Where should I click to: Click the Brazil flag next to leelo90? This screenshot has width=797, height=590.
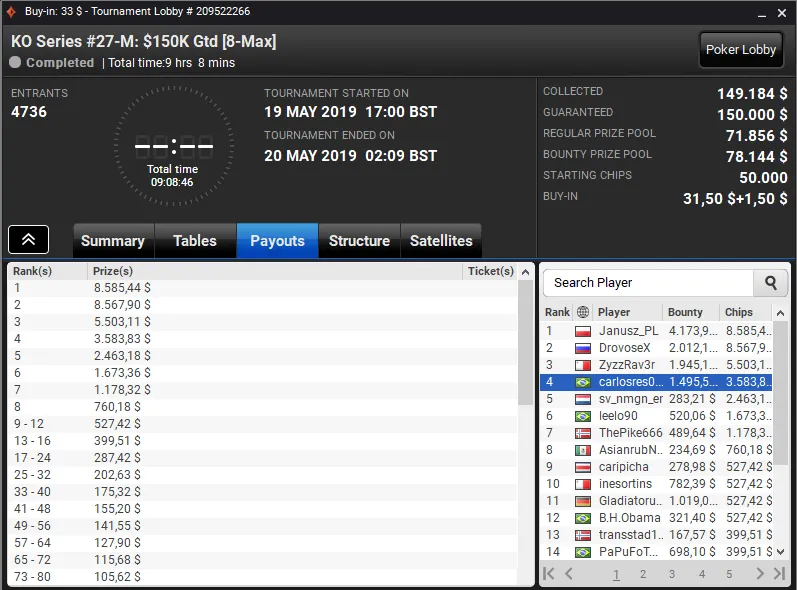583,416
